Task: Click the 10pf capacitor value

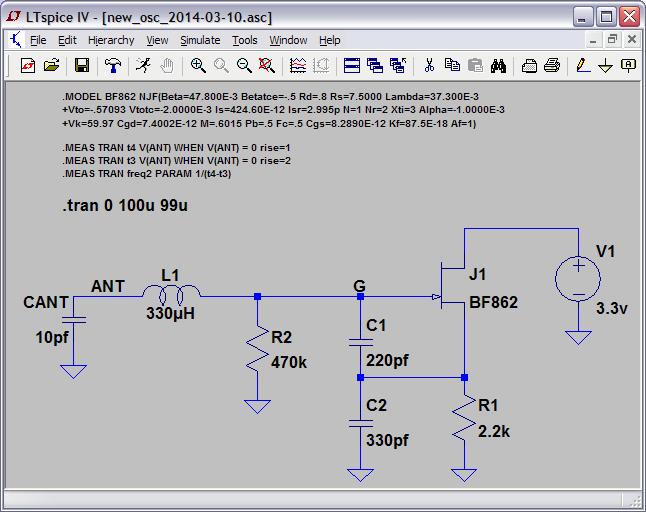Action: tap(52, 337)
